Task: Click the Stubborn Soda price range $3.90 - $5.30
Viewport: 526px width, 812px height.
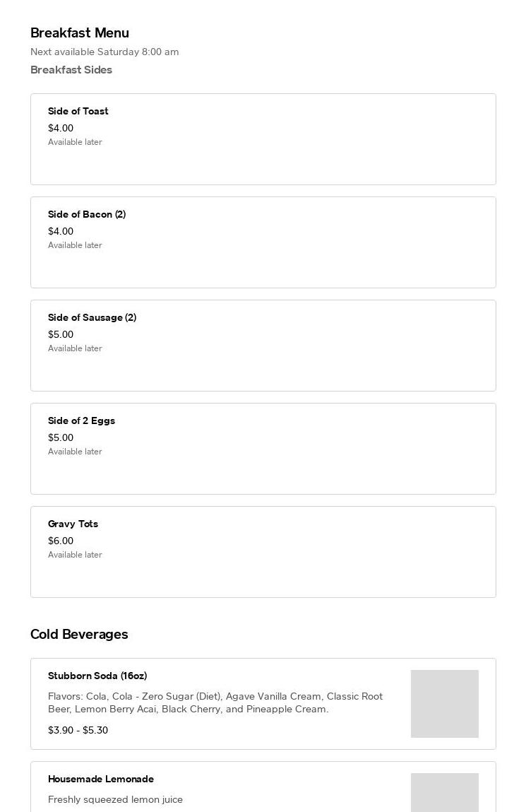Action: pyautogui.click(x=78, y=730)
